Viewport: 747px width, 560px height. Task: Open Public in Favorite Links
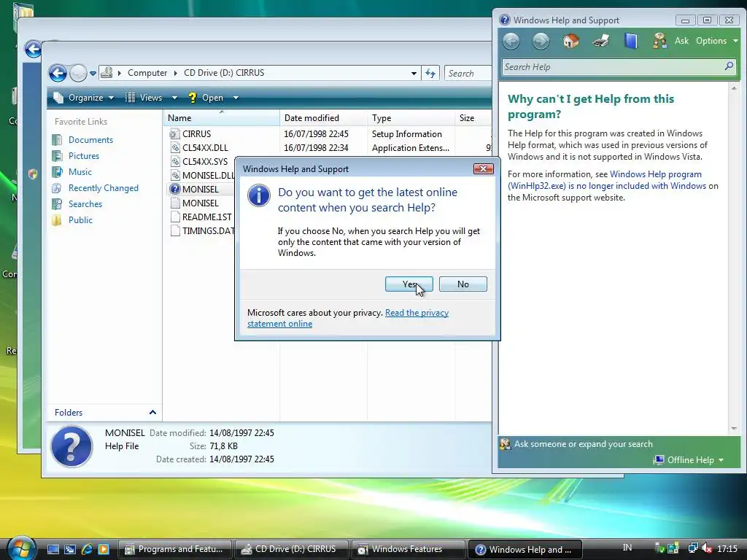click(x=80, y=220)
